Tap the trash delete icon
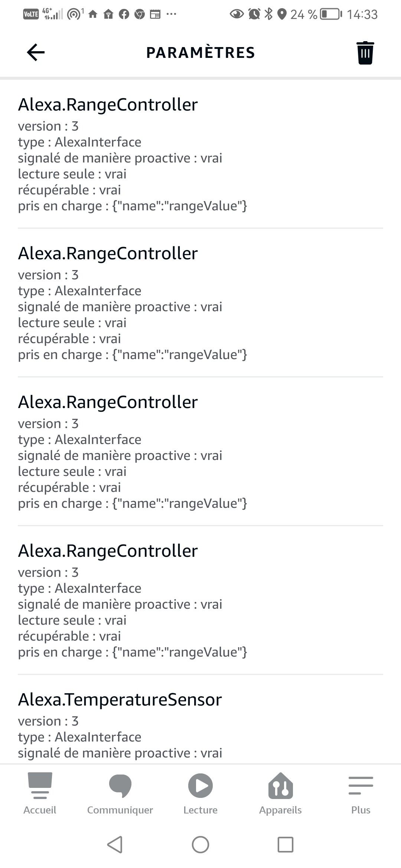Screen dimensions: 401x868 365,53
